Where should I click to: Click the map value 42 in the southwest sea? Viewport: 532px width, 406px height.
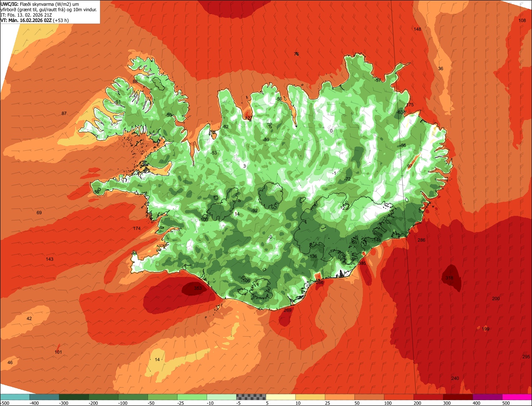click(29, 318)
